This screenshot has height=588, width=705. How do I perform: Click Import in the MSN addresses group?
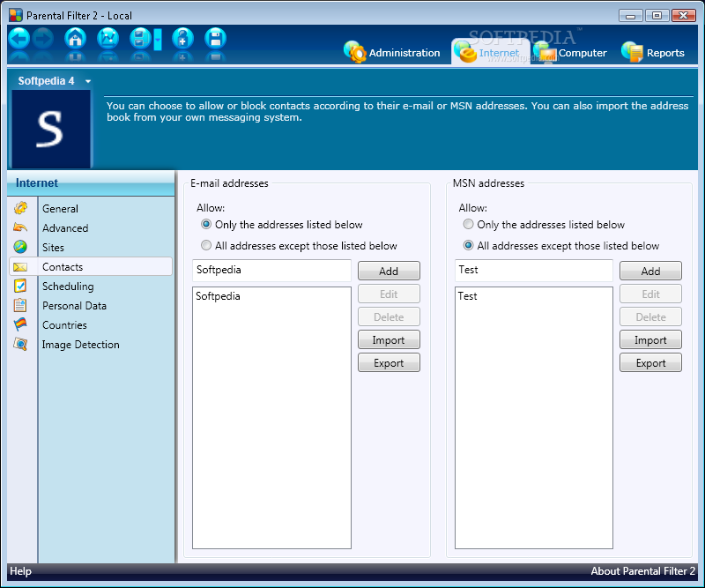pos(650,339)
